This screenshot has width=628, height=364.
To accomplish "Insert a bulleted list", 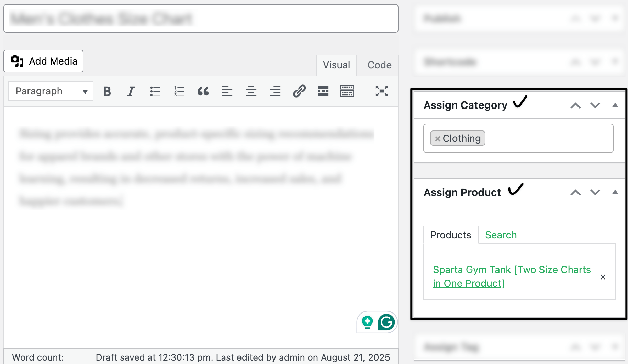I will tap(155, 91).
